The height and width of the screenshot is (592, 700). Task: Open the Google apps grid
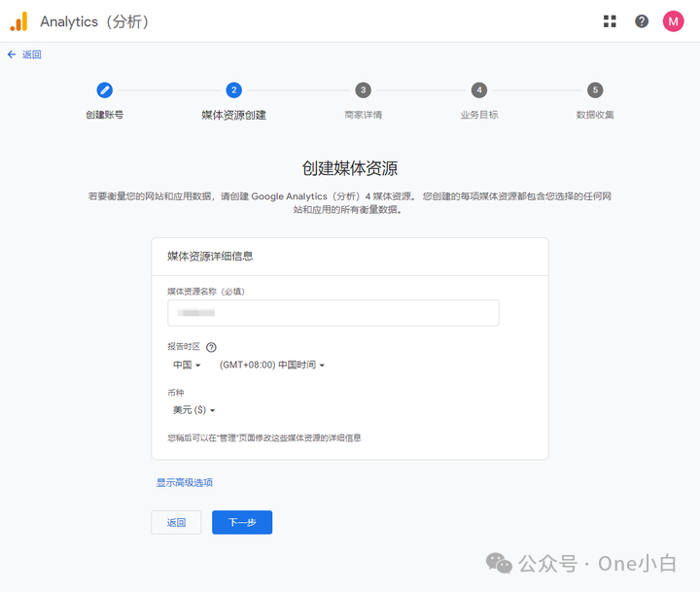coord(610,21)
